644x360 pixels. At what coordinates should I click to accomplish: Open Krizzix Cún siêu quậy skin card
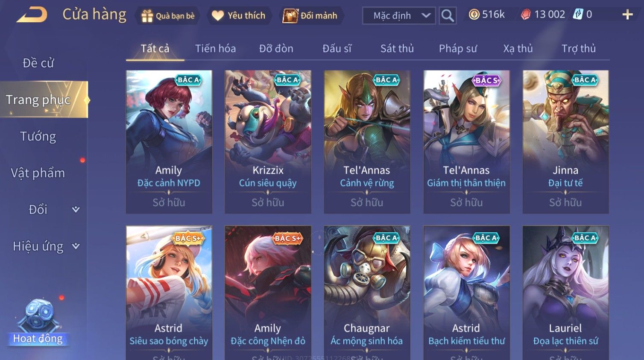click(268, 142)
